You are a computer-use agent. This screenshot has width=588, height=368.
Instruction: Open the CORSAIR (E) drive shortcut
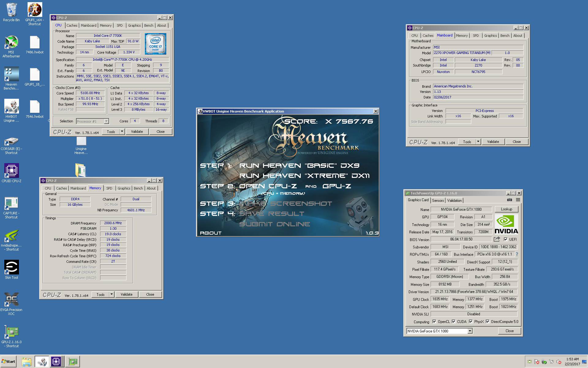11,145
